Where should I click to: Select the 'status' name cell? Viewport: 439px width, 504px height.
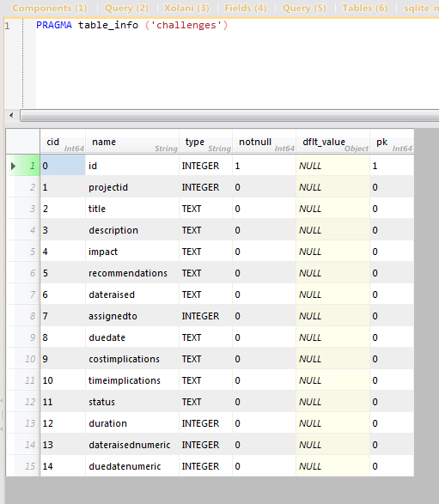(x=132, y=402)
